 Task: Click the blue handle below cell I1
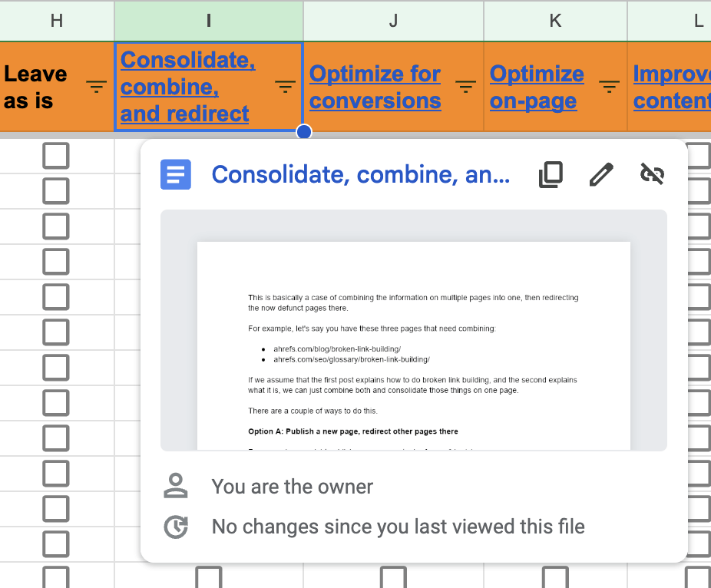click(303, 132)
